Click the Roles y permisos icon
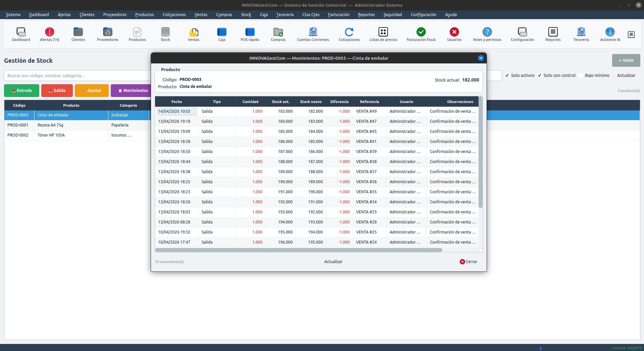Viewport: 644px width, 351px height. point(487,34)
